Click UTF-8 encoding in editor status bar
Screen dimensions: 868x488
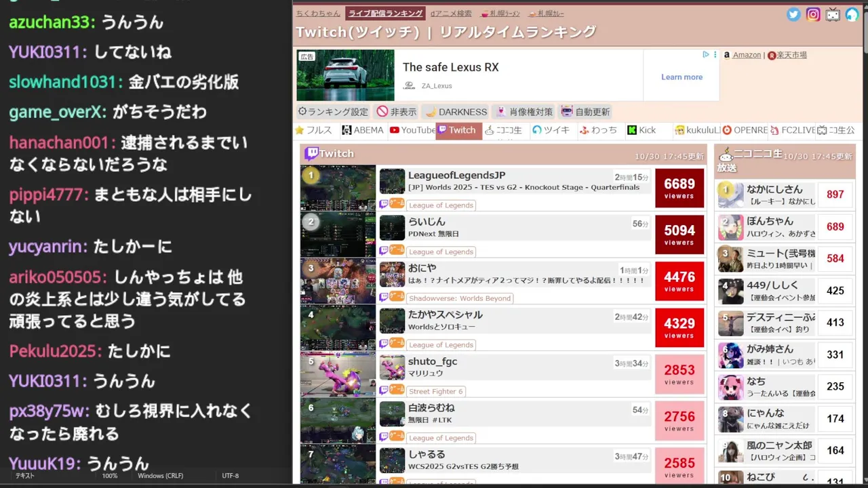point(231,476)
